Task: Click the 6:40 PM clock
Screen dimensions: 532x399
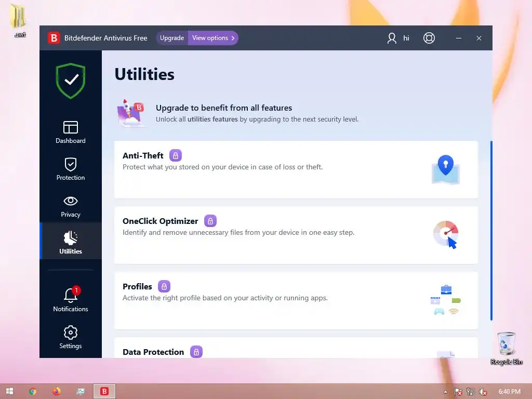Action: click(509, 392)
